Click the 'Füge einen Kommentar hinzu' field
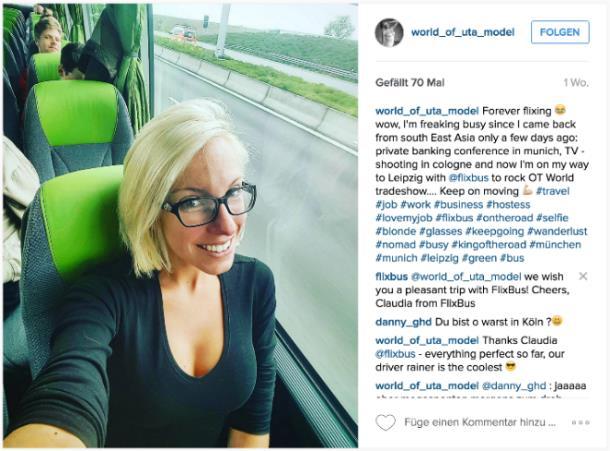Image resolution: width=610 pixels, height=451 pixels. (480, 422)
